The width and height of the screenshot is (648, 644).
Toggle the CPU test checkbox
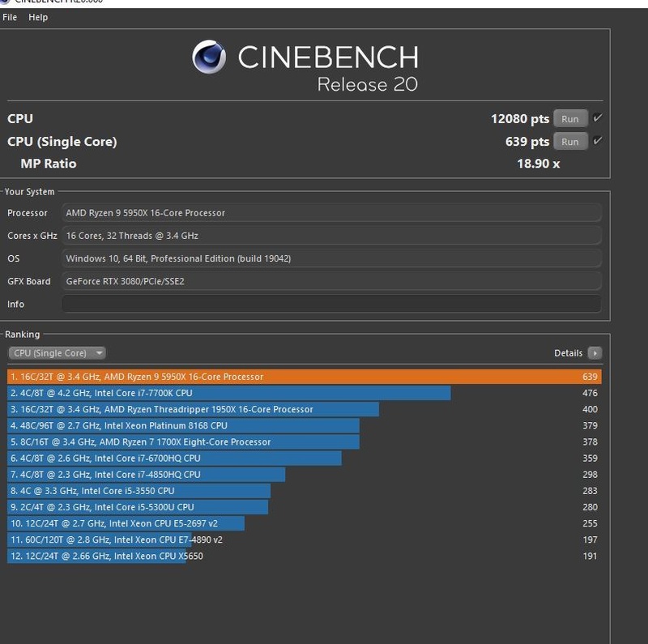(x=597, y=118)
